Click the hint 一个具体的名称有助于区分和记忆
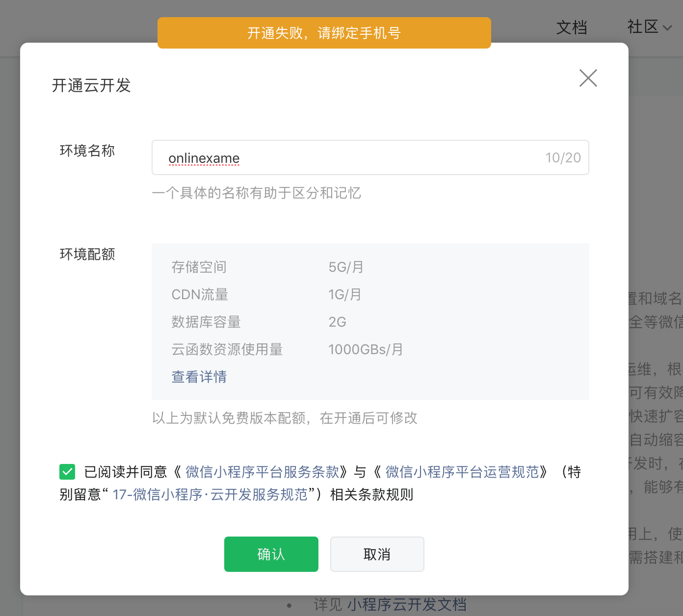683x616 pixels. coord(257,193)
